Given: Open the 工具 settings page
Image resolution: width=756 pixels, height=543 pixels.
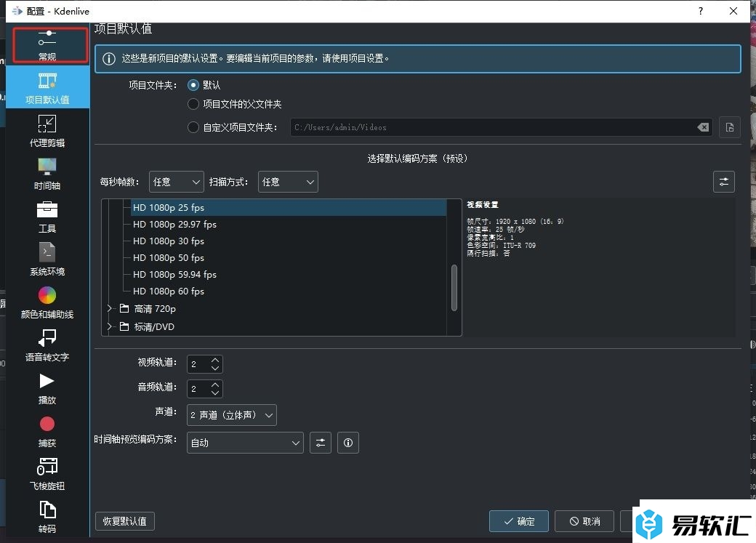Looking at the screenshot, I should (x=47, y=217).
